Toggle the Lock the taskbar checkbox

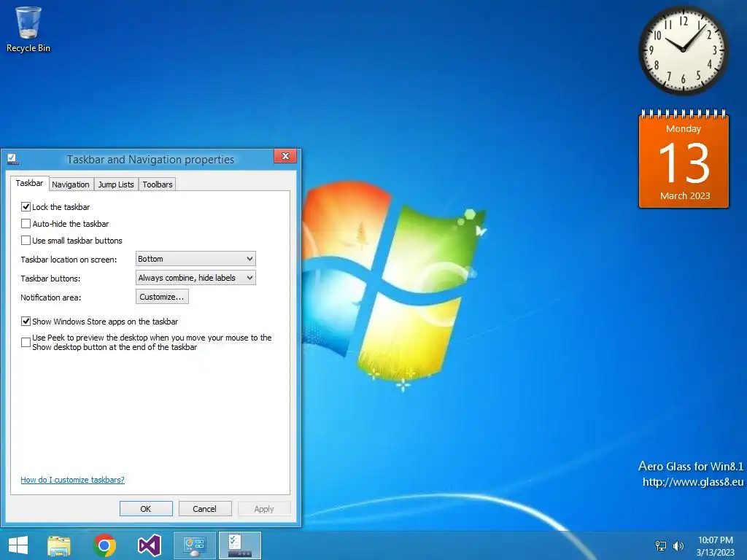(x=26, y=206)
